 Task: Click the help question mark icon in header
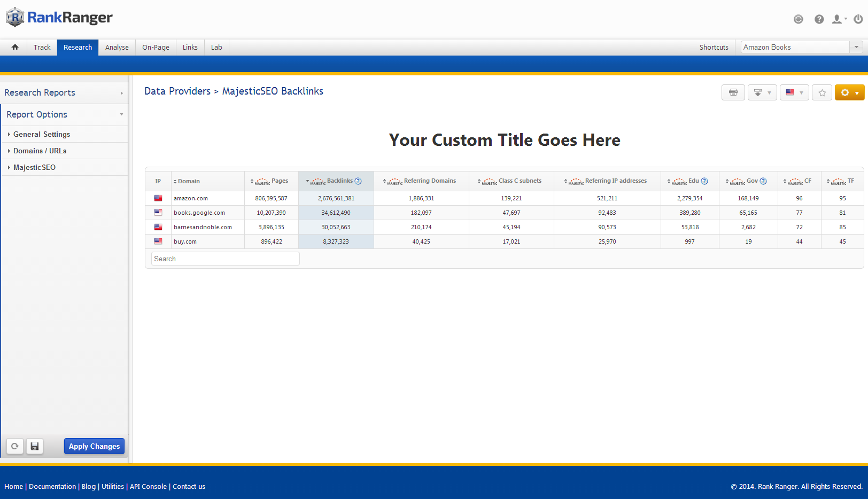(x=819, y=19)
